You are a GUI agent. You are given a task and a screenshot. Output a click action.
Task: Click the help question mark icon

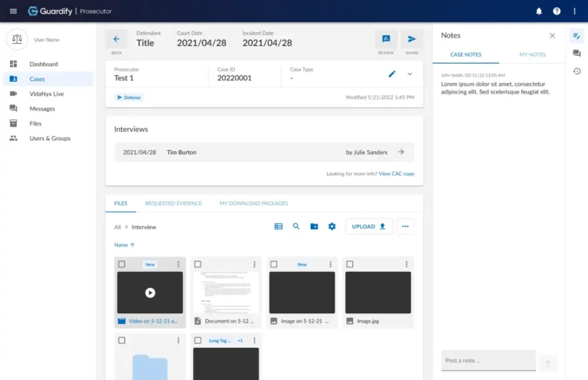[x=557, y=11]
